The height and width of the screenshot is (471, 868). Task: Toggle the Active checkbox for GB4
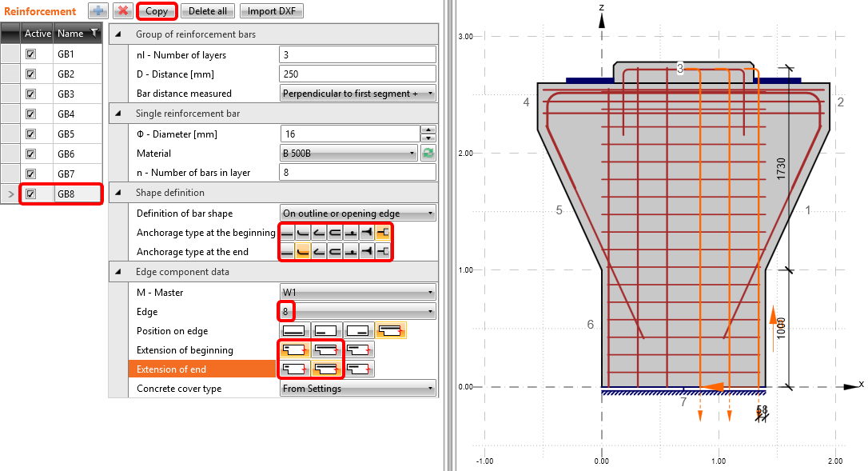click(x=31, y=114)
